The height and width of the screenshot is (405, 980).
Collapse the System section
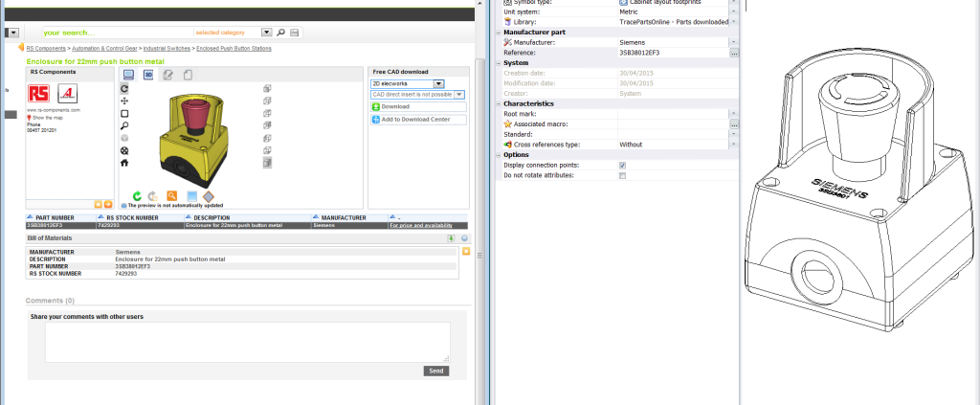tap(498, 63)
